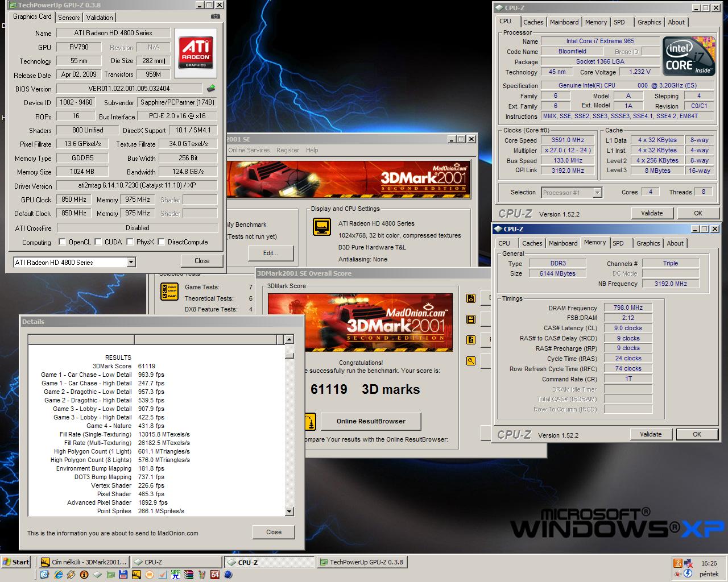Click the yellow magnifier icon in 3DMark score window
Viewport: 728px width, 582px height.
tap(471, 360)
